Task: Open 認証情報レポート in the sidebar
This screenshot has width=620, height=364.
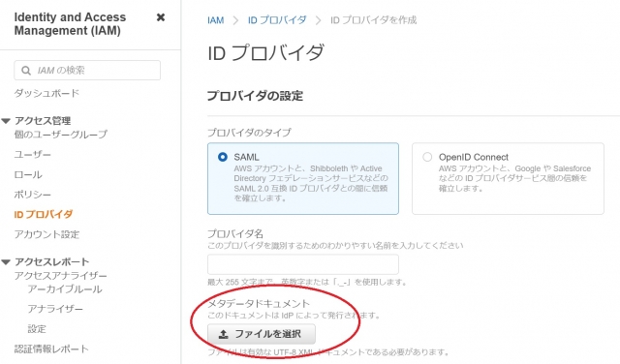Action: (51, 349)
